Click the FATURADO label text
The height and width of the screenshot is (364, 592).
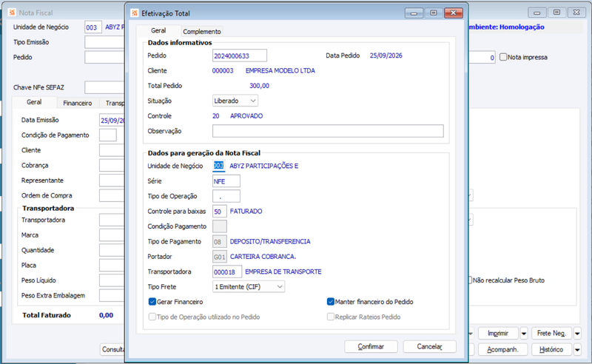[x=246, y=211]
